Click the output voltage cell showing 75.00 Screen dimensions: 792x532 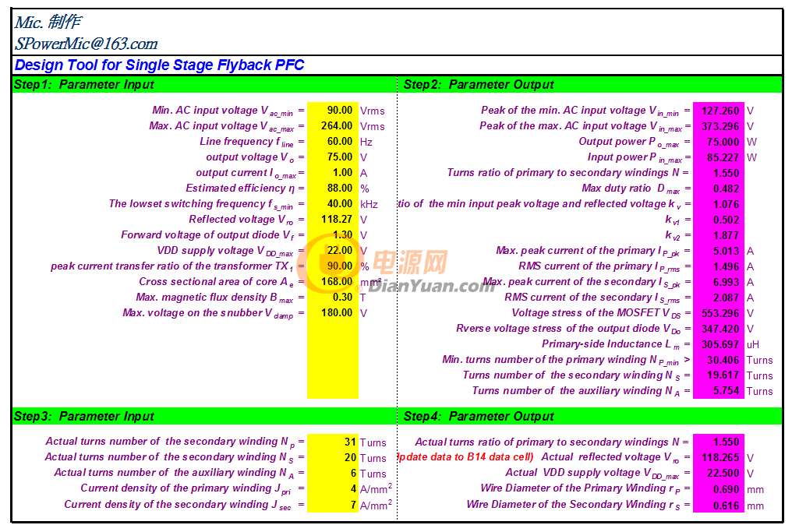332,157
